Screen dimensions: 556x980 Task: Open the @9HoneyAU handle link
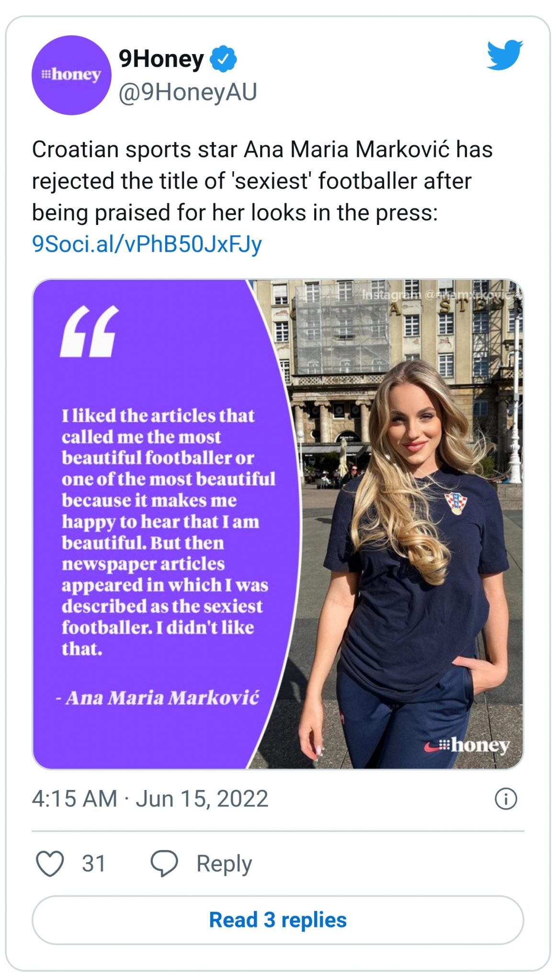[x=187, y=92]
